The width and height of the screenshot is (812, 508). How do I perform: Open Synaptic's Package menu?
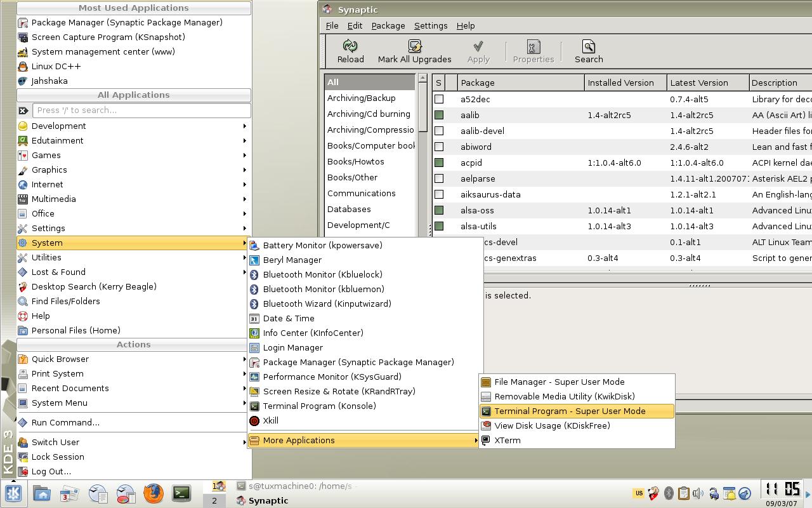(388, 25)
